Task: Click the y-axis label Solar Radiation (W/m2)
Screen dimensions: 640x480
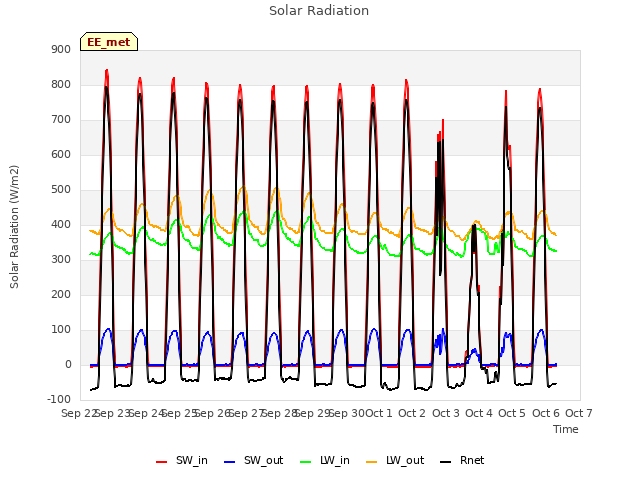Action: 14,227
